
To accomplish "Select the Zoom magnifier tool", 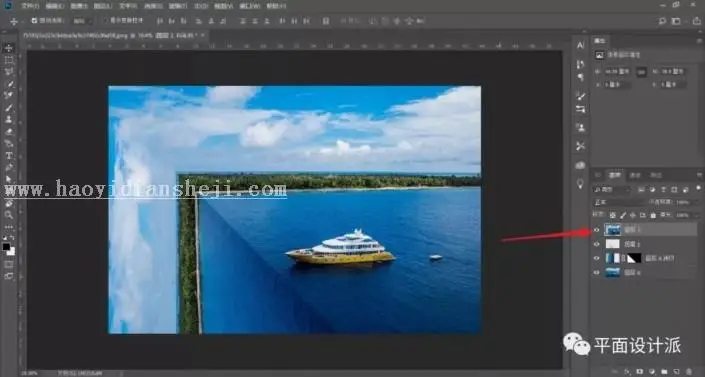I will (x=9, y=215).
